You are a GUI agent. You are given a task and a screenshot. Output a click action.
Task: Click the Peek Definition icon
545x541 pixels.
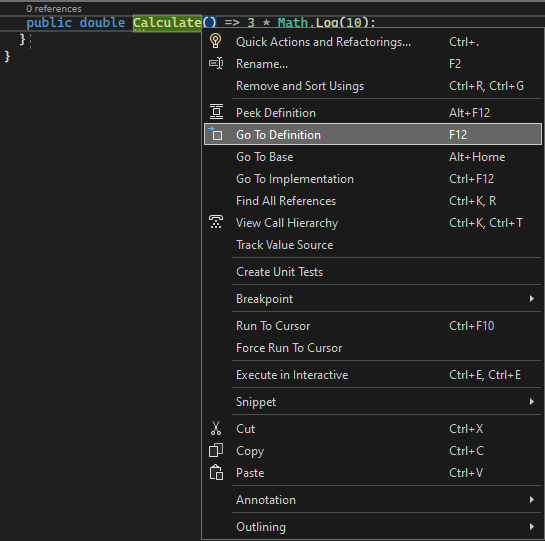(216, 112)
